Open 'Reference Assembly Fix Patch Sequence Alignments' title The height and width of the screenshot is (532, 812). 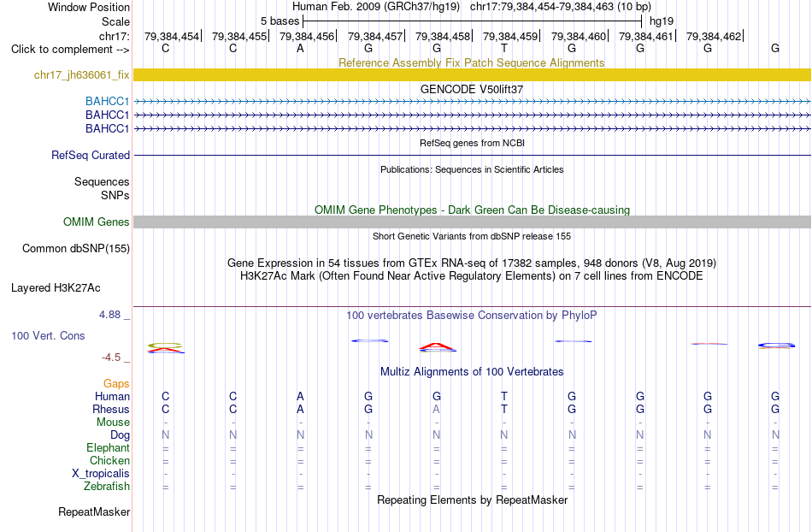click(471, 62)
